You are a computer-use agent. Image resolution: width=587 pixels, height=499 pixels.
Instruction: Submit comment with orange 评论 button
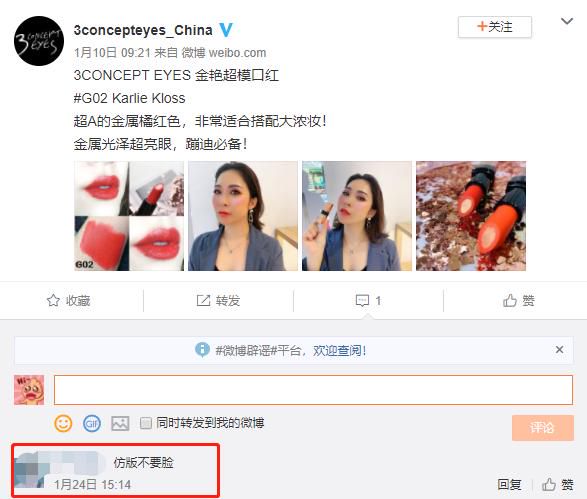click(x=542, y=428)
